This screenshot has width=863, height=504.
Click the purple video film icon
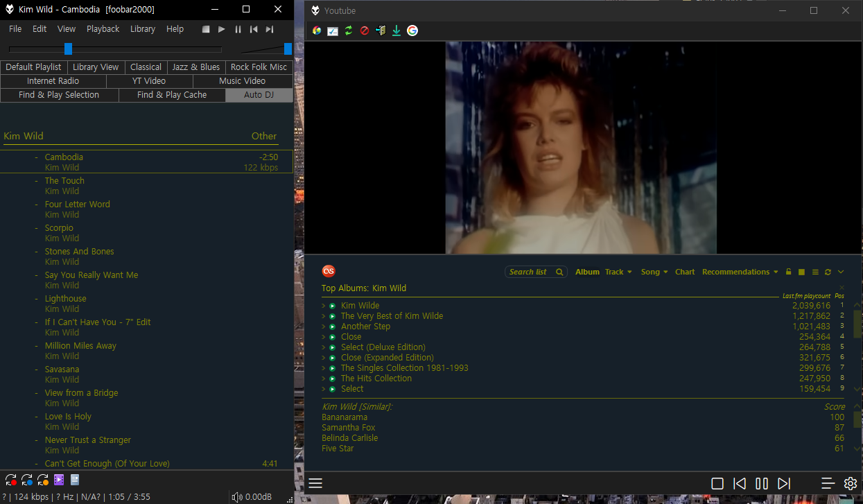click(59, 479)
